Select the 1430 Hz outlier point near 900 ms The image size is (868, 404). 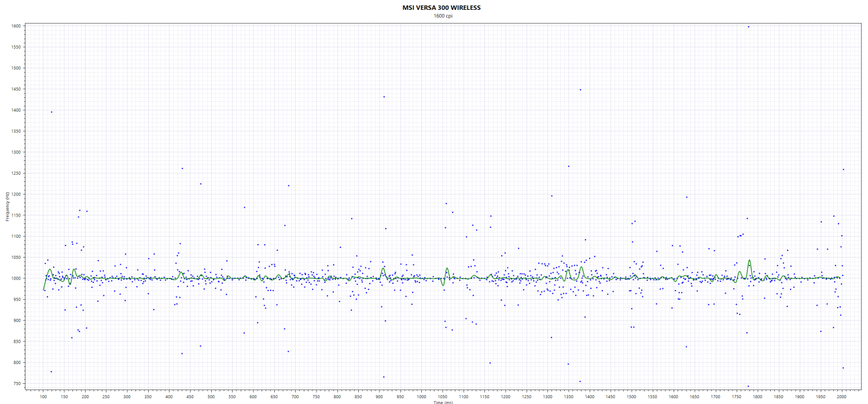pyautogui.click(x=384, y=97)
